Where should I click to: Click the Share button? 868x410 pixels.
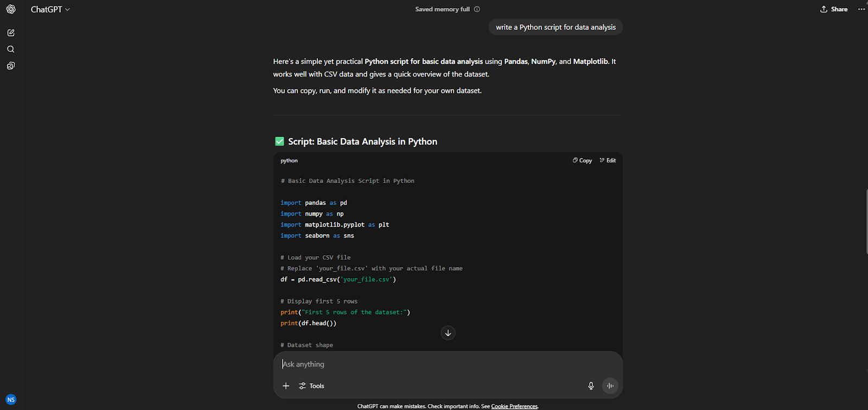pos(834,9)
